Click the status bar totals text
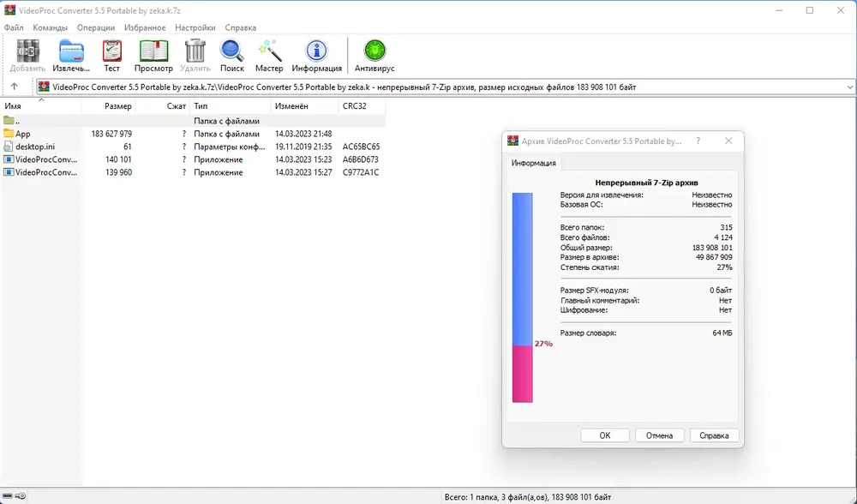The width and height of the screenshot is (857, 504). point(527,497)
